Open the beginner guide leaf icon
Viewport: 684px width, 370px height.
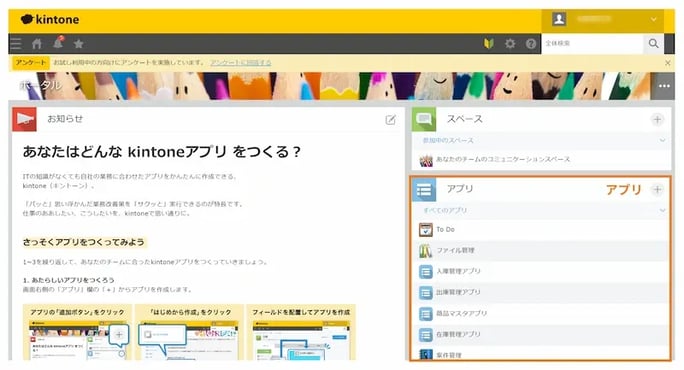(489, 44)
